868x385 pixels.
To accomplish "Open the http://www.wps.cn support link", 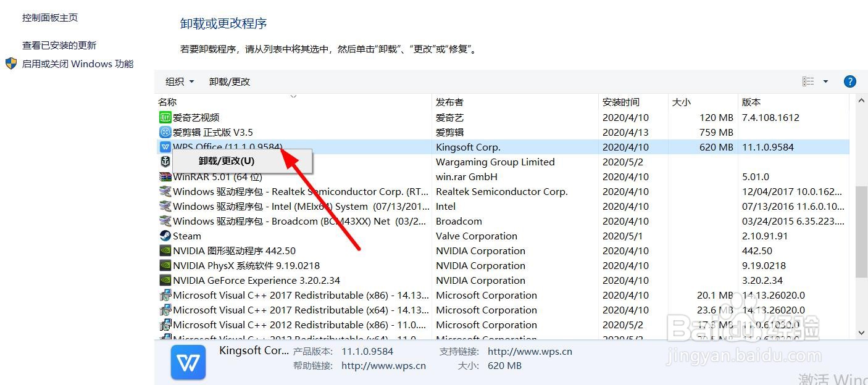I will 530,351.
